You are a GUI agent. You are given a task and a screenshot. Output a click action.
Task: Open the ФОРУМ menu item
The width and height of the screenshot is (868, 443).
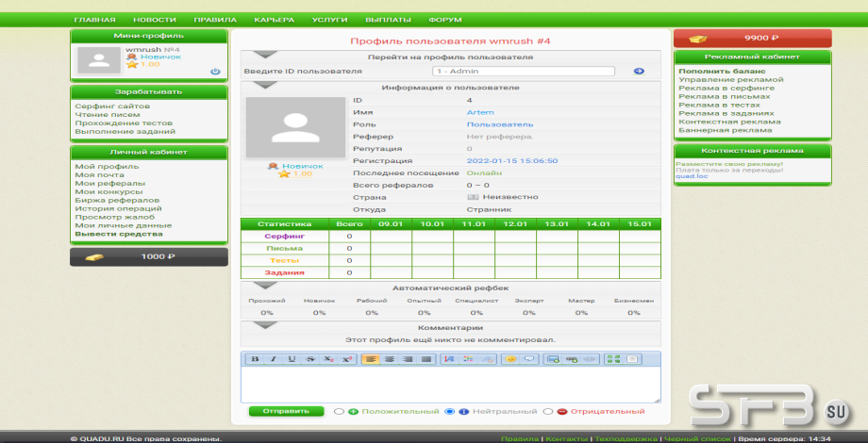444,20
